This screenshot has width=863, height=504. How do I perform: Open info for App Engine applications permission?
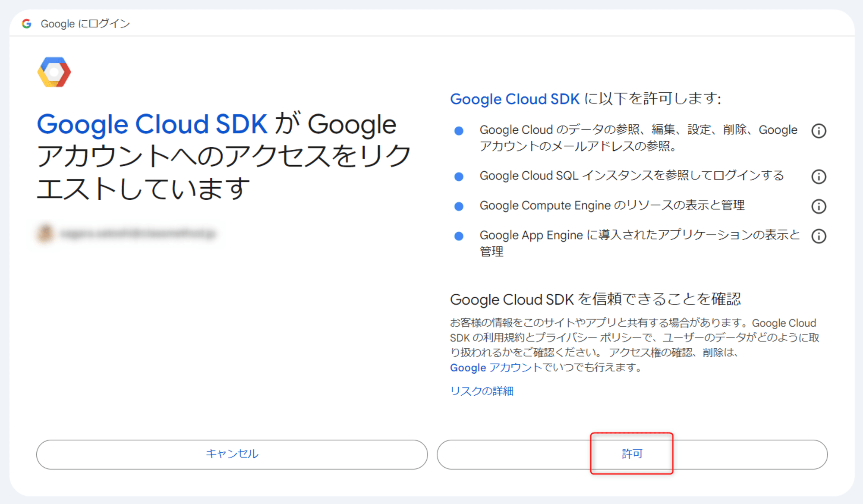pos(819,236)
